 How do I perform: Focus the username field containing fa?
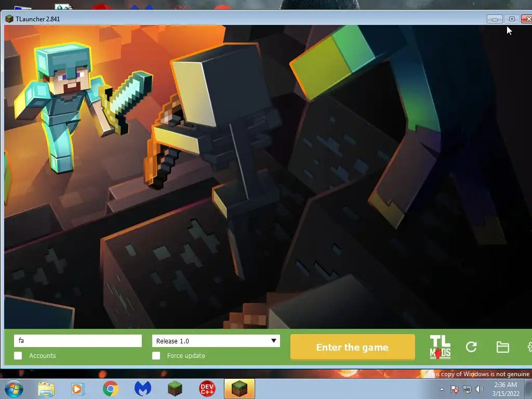[x=78, y=341]
